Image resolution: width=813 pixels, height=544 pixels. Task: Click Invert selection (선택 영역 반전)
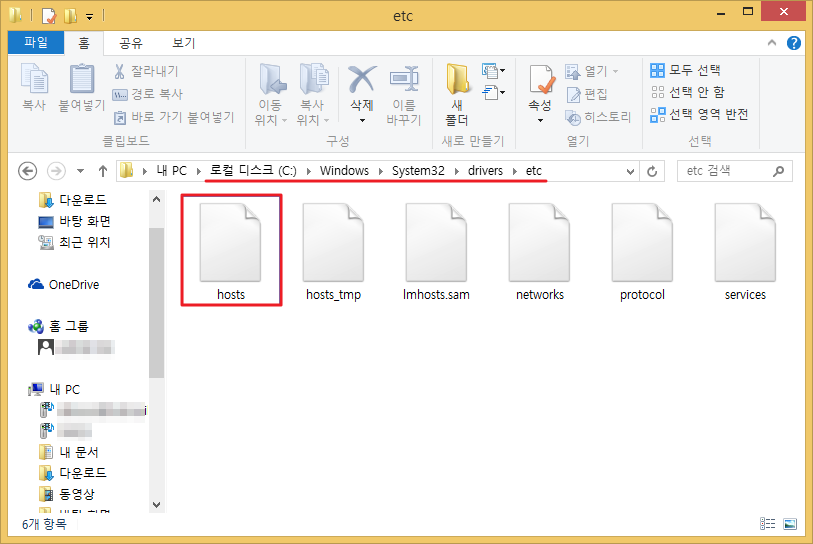(x=699, y=115)
